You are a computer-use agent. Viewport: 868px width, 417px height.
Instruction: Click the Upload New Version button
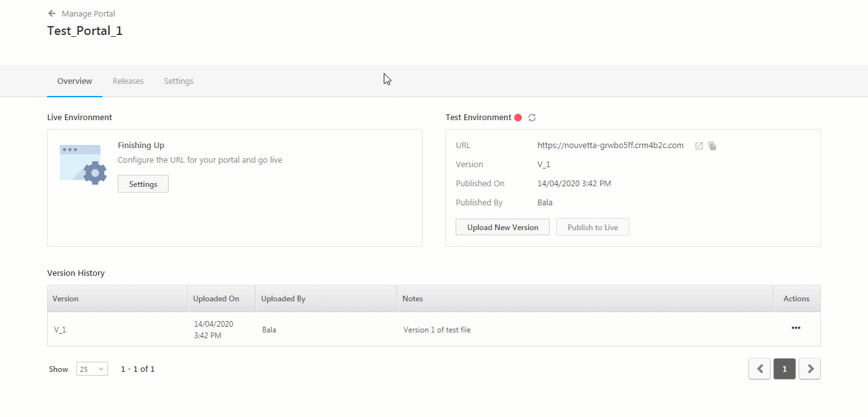502,226
